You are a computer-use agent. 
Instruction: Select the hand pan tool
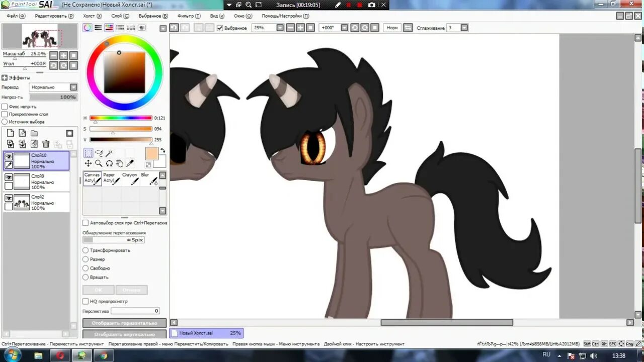[x=120, y=163]
